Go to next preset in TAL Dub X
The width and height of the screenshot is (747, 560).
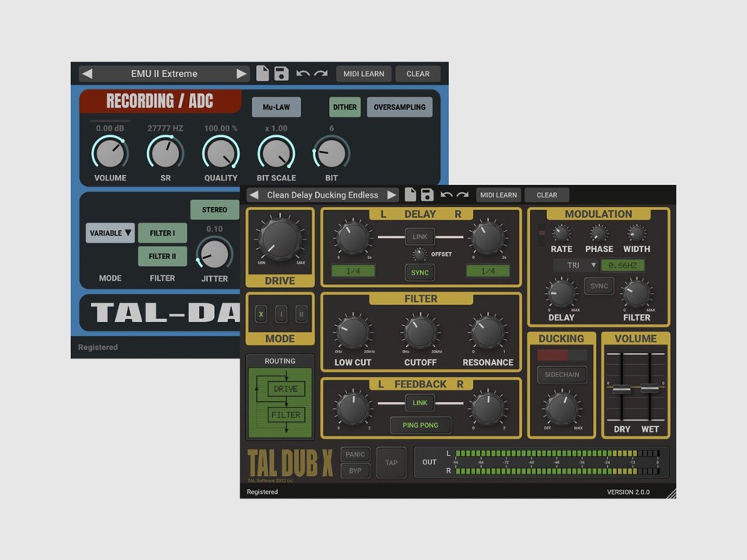391,194
